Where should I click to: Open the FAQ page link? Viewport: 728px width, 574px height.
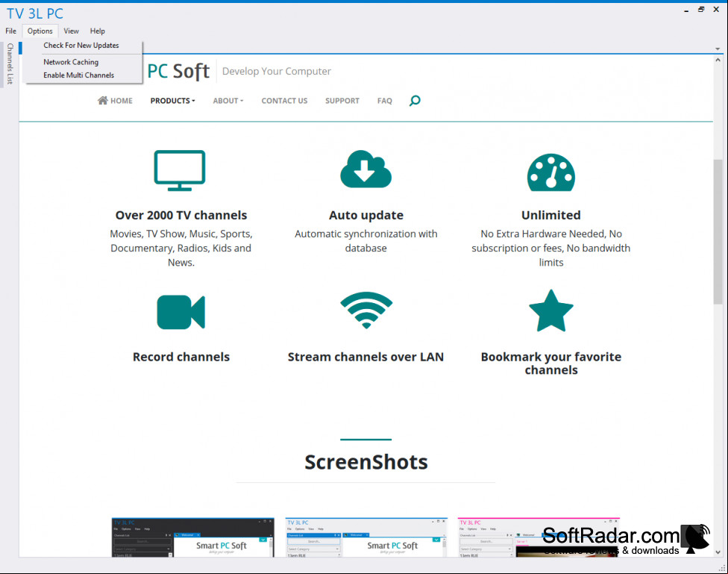click(384, 101)
